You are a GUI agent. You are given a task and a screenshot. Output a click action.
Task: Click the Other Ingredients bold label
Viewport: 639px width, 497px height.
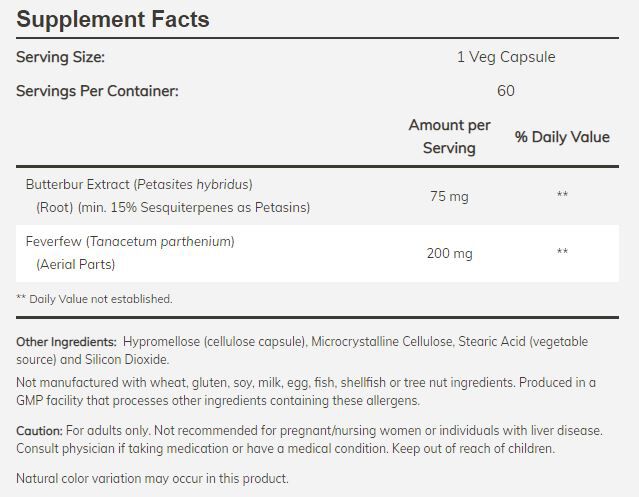[66, 342]
